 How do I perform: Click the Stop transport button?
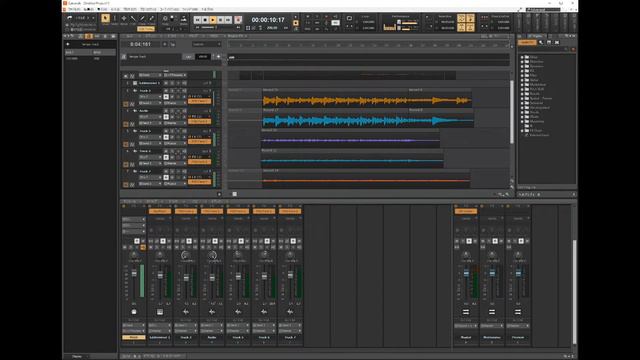point(205,20)
